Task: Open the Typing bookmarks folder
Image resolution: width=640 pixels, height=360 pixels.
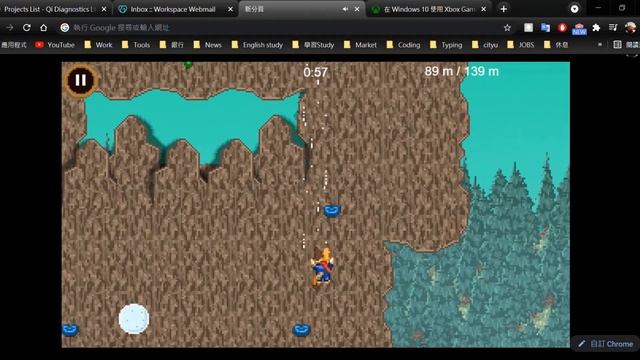Action: click(446, 45)
